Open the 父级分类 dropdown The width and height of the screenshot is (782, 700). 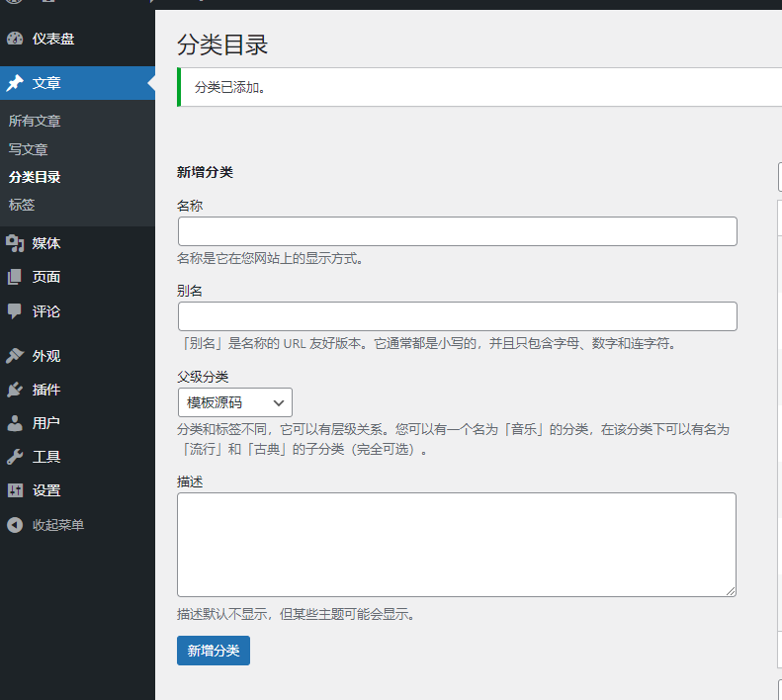234,402
